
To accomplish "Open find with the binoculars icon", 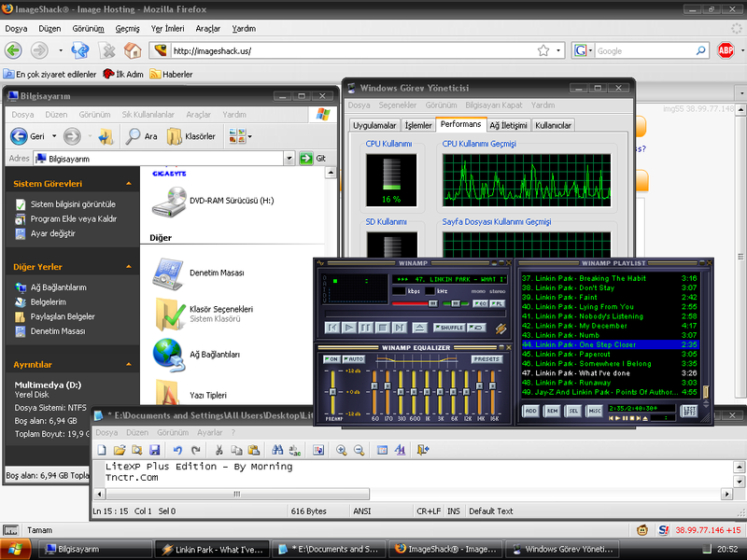I will [277, 450].
